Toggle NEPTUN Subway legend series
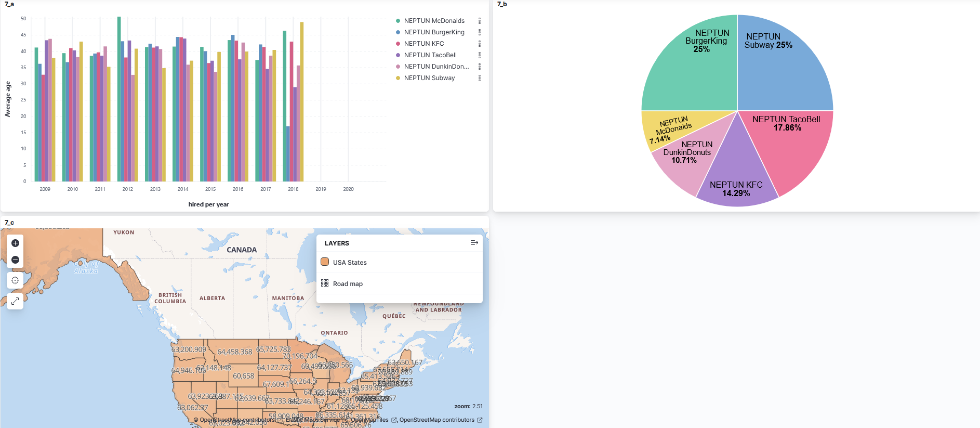The image size is (980, 428). tap(429, 78)
